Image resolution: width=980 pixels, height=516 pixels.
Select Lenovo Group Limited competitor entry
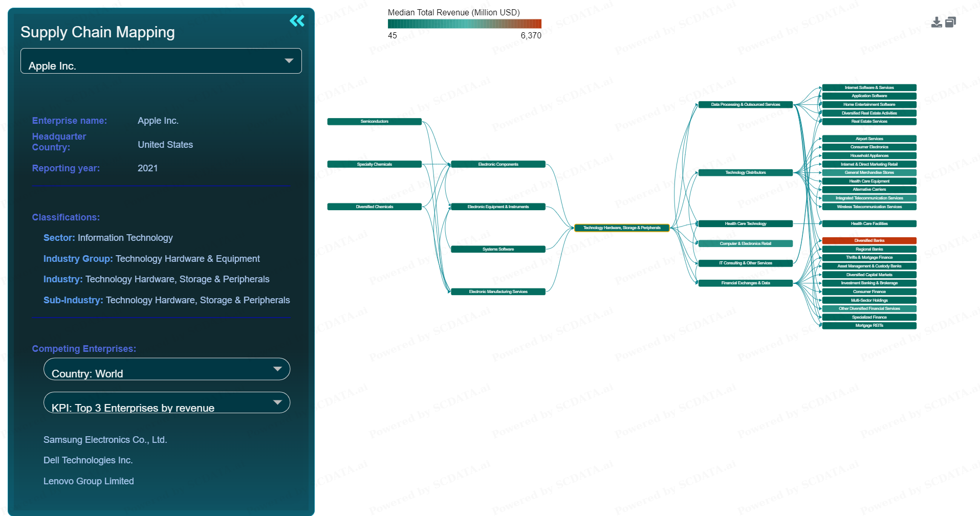(x=89, y=481)
